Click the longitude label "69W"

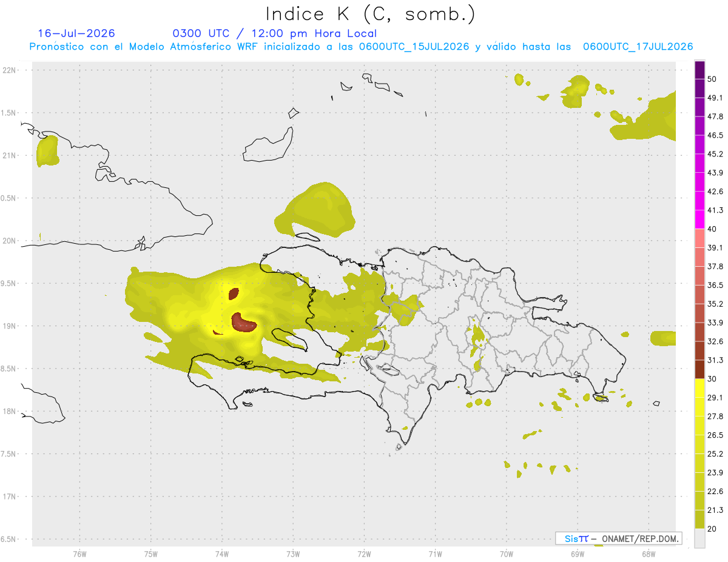[578, 553]
